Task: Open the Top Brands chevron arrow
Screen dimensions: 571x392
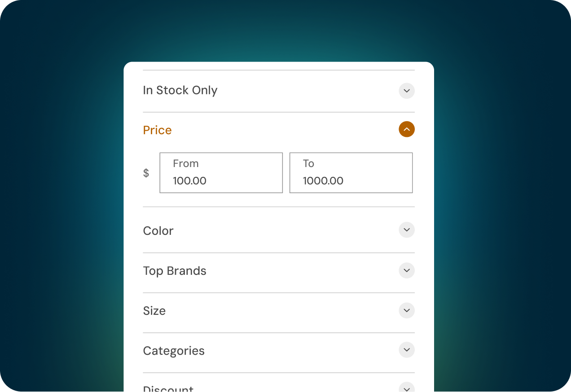Action: [x=406, y=270]
